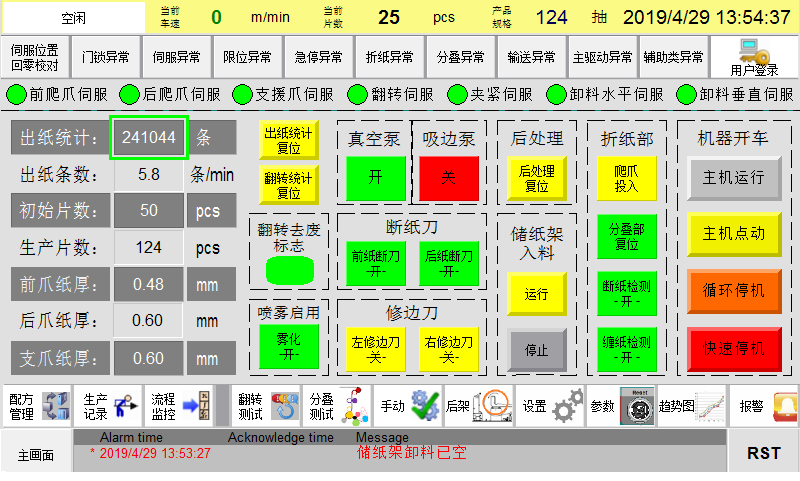Toggle 真空泵 vacuum pump 开 button
Viewport: 800px width, 481px height.
(375, 177)
